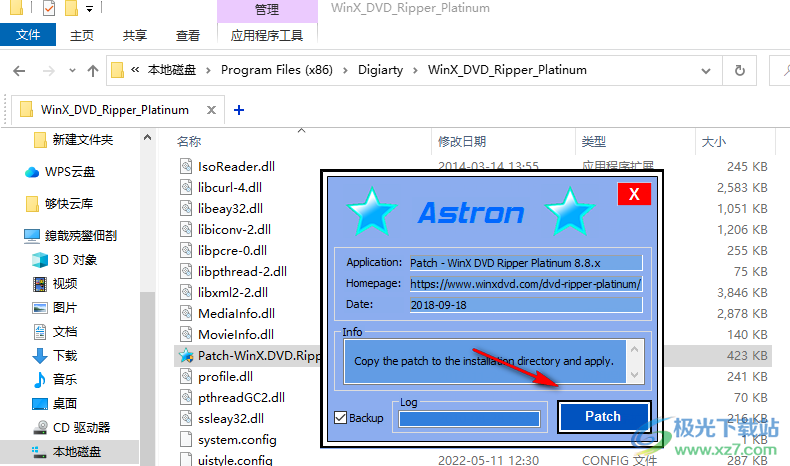Close the Astron patch window
Screen dimensions: 790x466
click(x=634, y=194)
